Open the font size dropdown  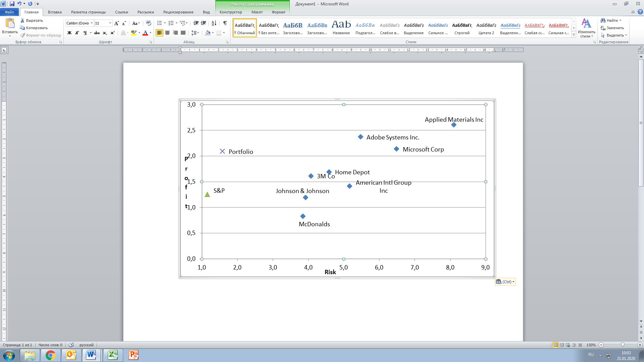coord(110,23)
